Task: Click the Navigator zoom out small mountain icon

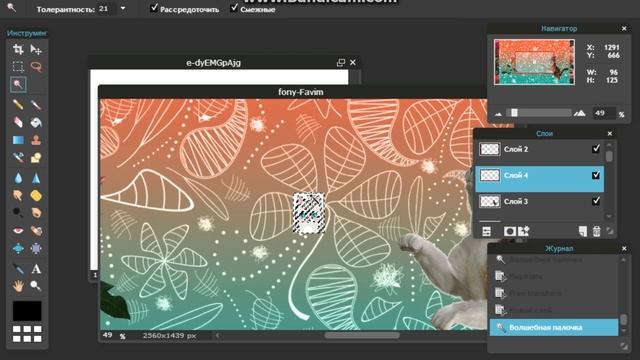Action: tap(498, 114)
